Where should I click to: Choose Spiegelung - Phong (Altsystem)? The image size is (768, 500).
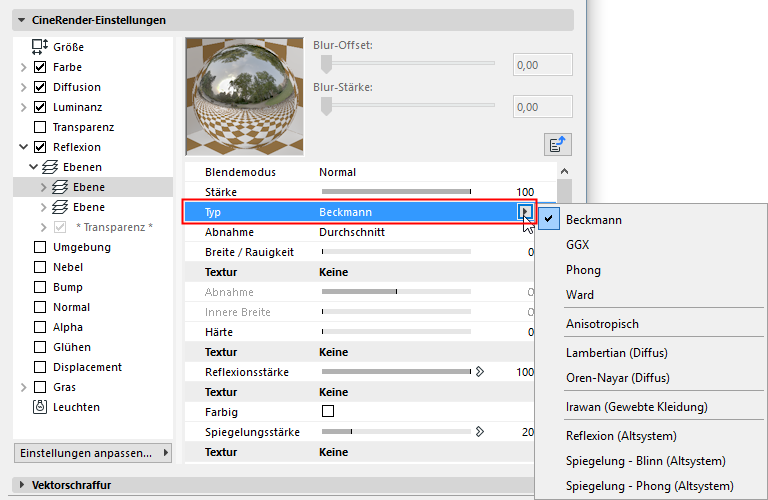click(649, 486)
